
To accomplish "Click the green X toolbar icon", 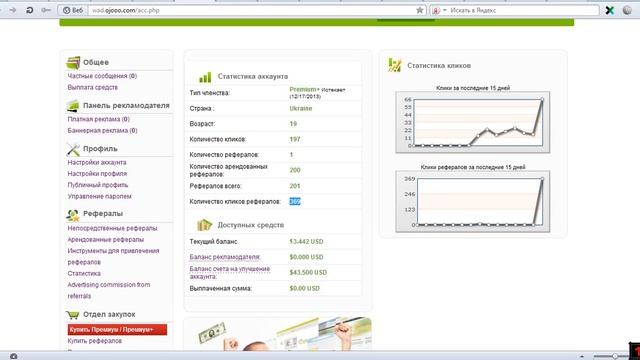I will tap(610, 10).
